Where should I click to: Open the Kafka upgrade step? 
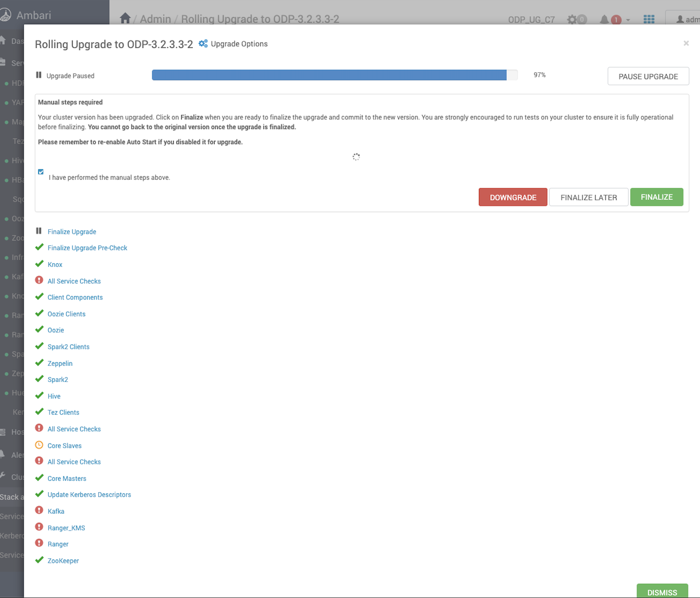[x=56, y=511]
